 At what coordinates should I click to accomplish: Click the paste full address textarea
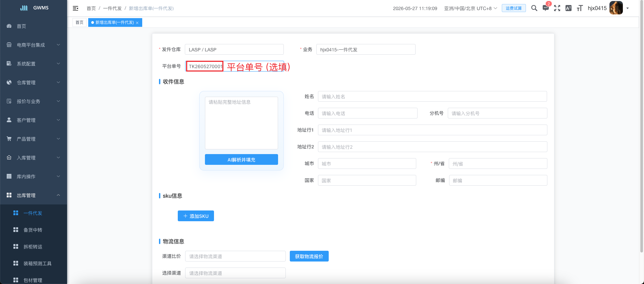coord(241,123)
